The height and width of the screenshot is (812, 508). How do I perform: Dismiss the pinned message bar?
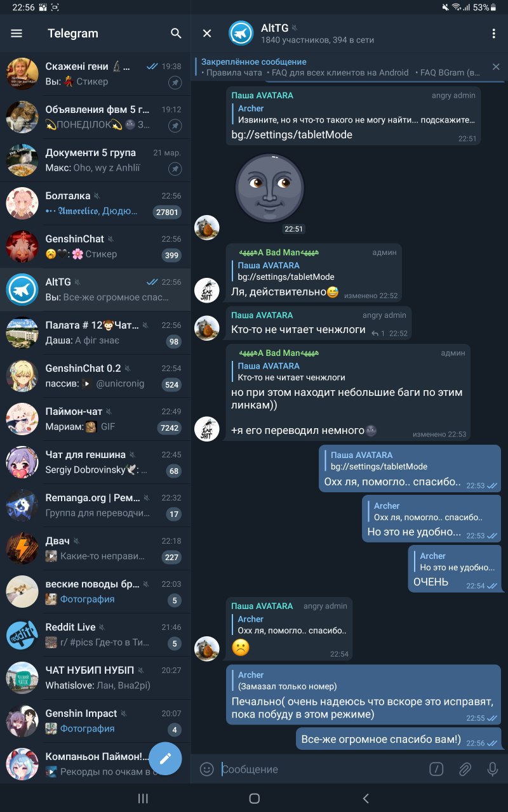click(496, 67)
